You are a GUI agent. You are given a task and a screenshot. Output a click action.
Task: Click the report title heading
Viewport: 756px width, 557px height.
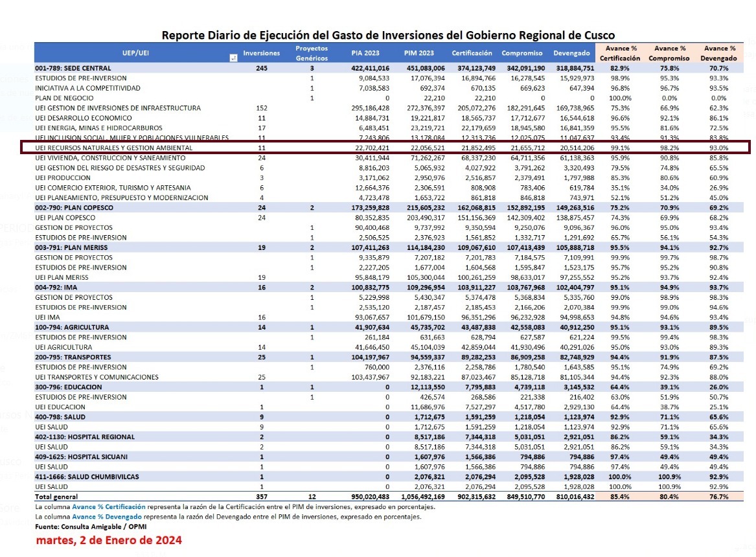click(388, 35)
